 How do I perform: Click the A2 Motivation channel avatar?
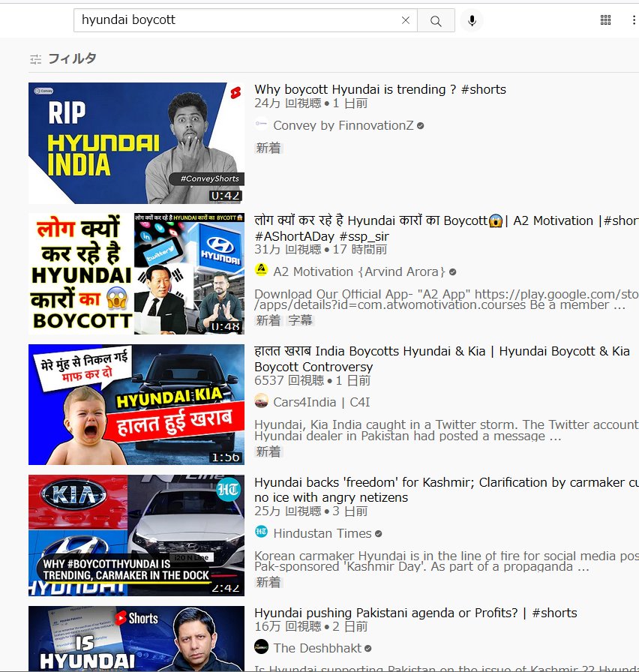[x=261, y=271]
